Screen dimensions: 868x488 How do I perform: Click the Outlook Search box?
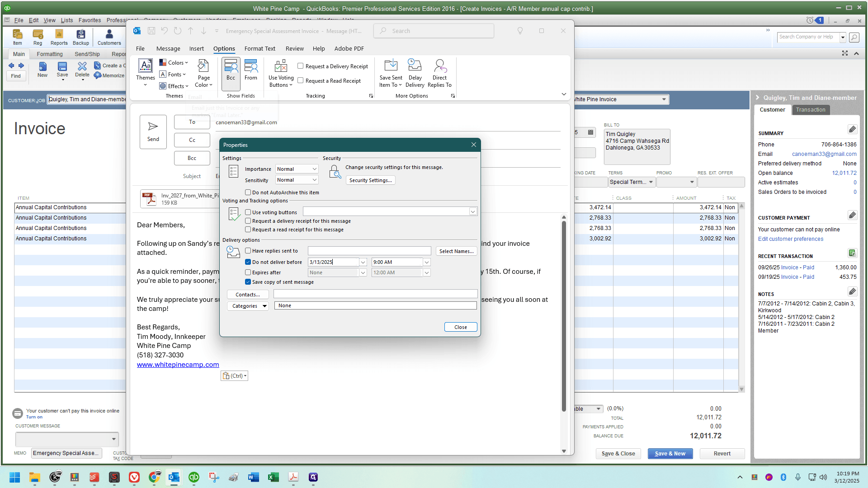click(433, 31)
